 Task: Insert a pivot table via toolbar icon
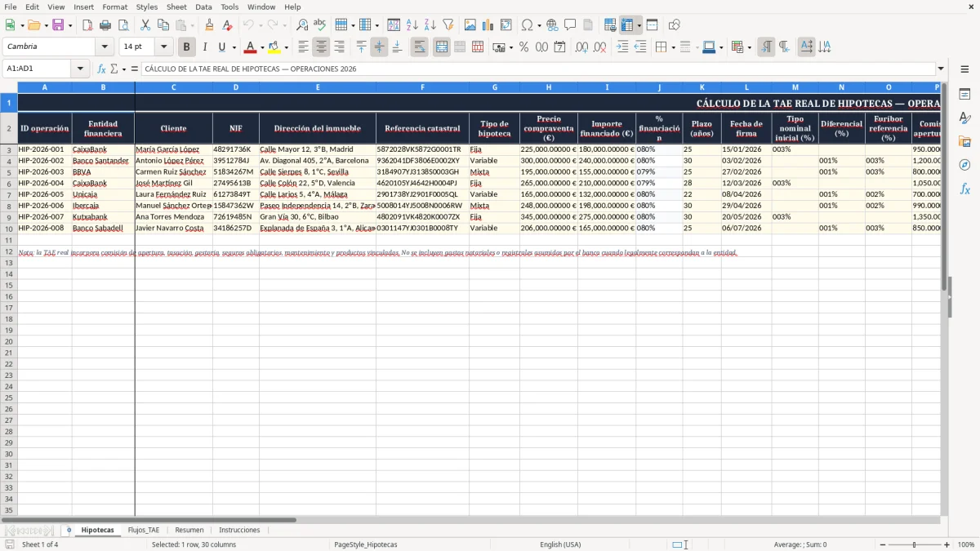506,25
